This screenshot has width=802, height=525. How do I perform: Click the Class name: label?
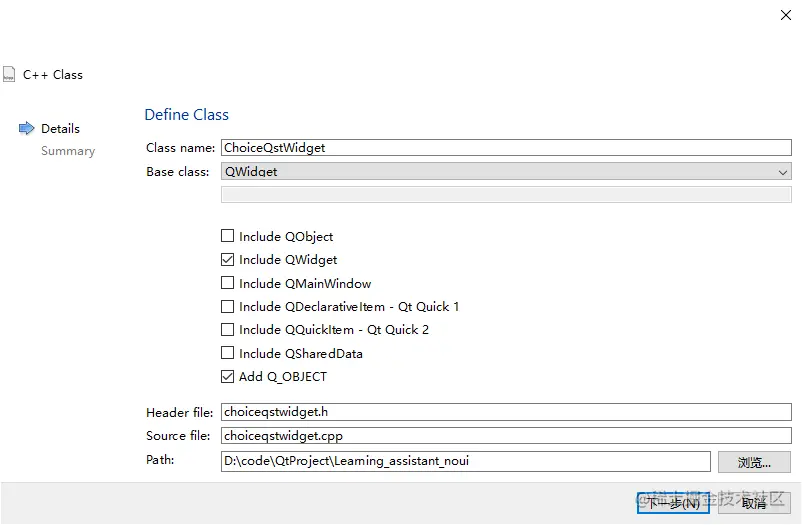(x=181, y=148)
